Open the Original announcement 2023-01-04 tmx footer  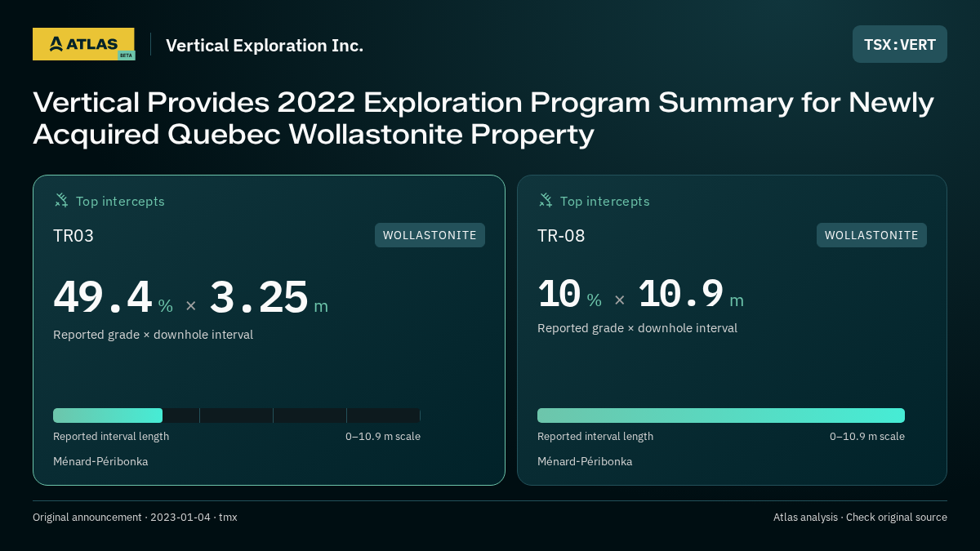[x=135, y=518]
